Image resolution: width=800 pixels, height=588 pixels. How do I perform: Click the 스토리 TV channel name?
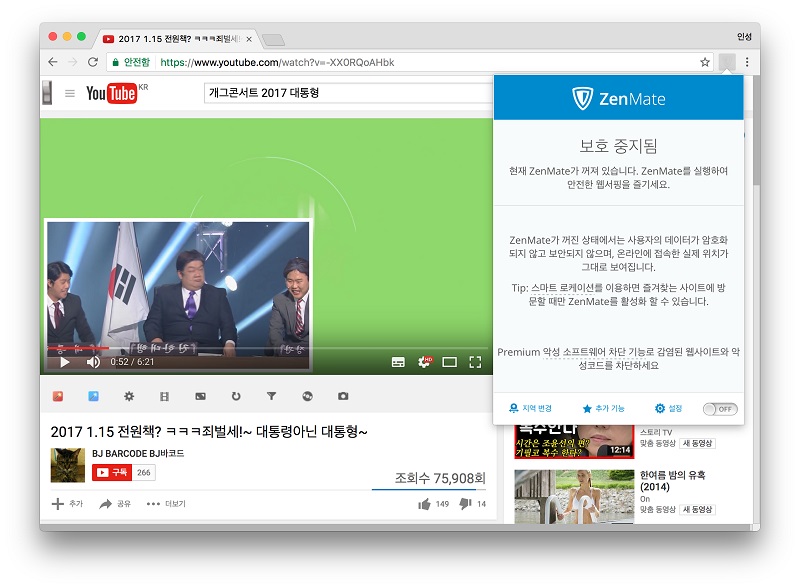(x=656, y=432)
